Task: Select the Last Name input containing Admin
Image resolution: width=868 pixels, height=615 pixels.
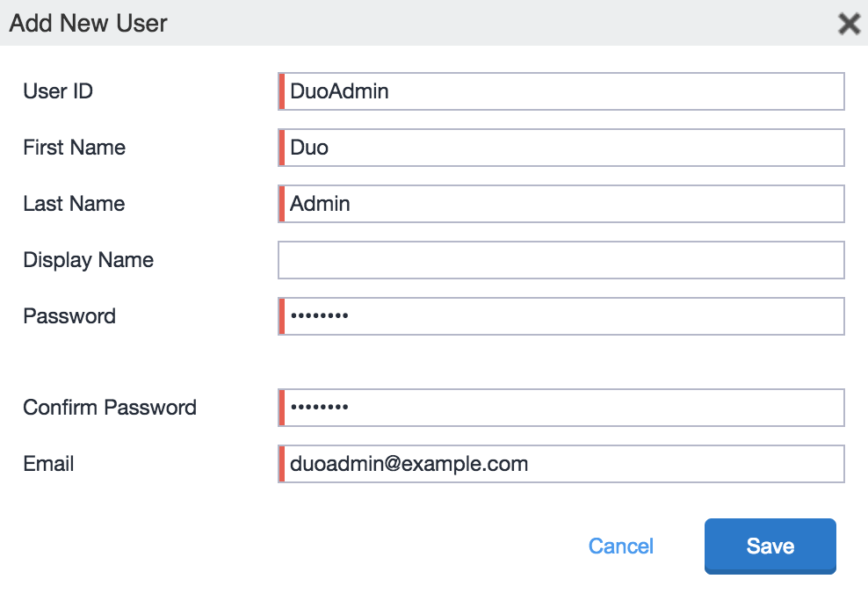Action: [x=562, y=204]
